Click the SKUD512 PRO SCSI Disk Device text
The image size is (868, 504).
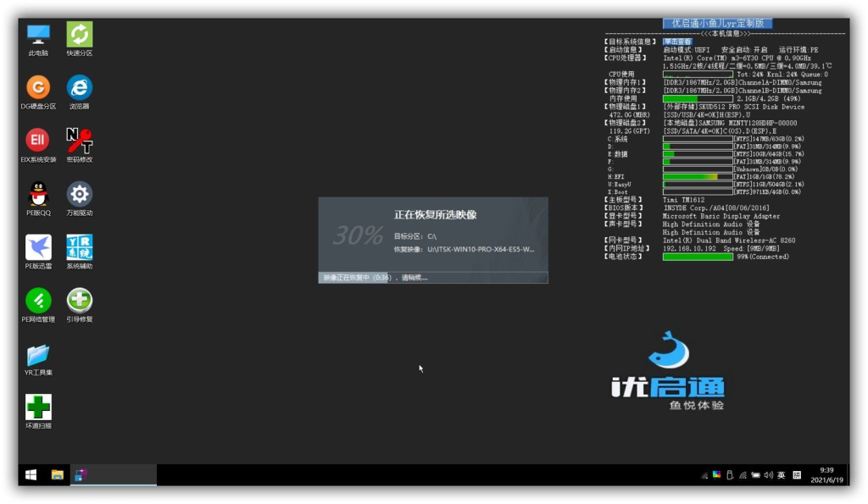pos(734,107)
